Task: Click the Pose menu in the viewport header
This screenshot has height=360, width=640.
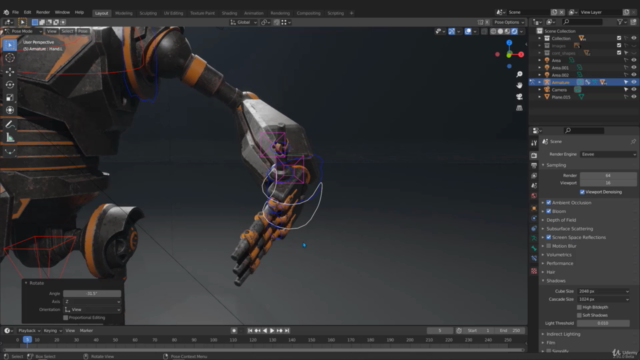Action: tap(83, 31)
